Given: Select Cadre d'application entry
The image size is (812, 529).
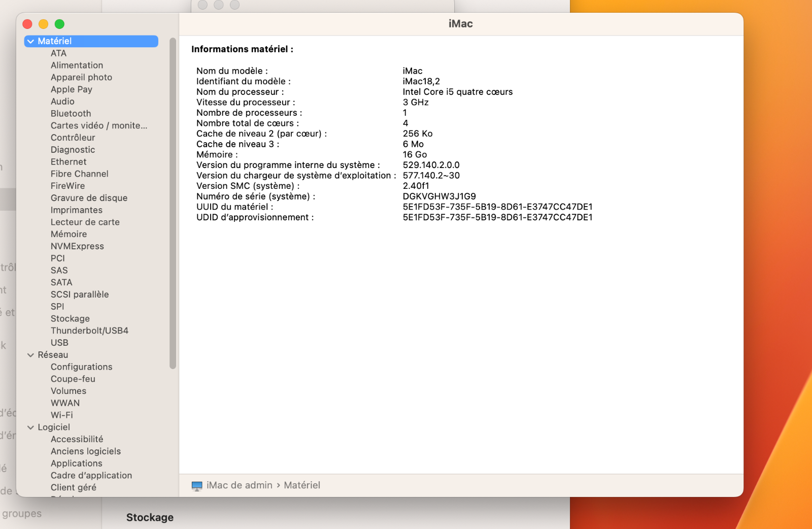Looking at the screenshot, I should click(x=91, y=476).
